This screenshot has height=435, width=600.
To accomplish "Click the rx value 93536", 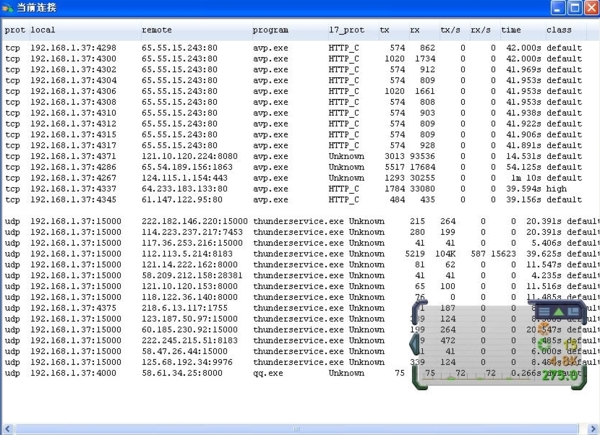I will 422,156.
